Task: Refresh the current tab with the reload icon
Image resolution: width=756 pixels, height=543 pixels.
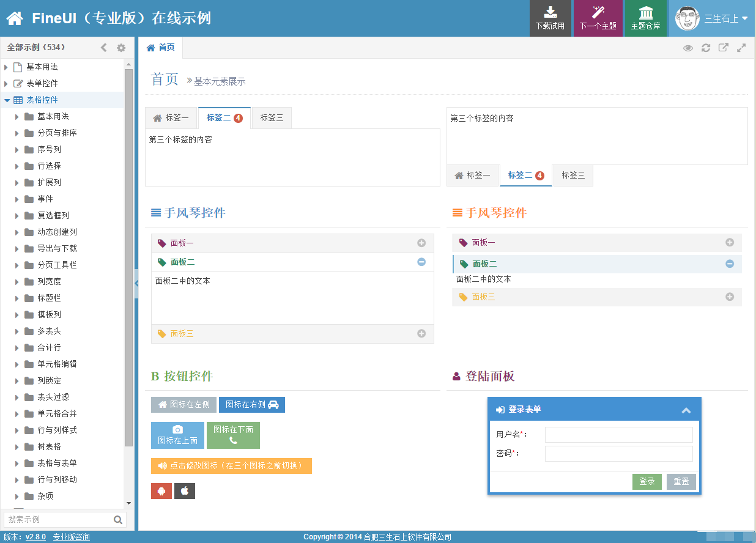Action: tap(706, 48)
